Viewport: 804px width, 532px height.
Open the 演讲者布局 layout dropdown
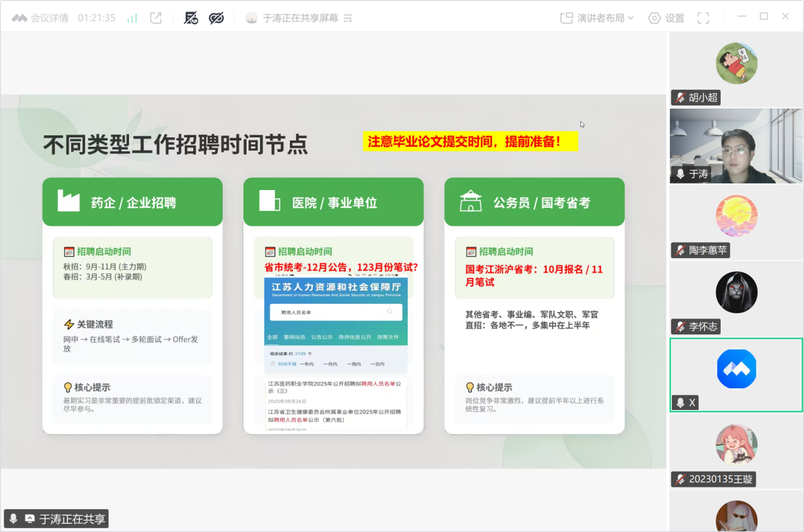coord(597,18)
